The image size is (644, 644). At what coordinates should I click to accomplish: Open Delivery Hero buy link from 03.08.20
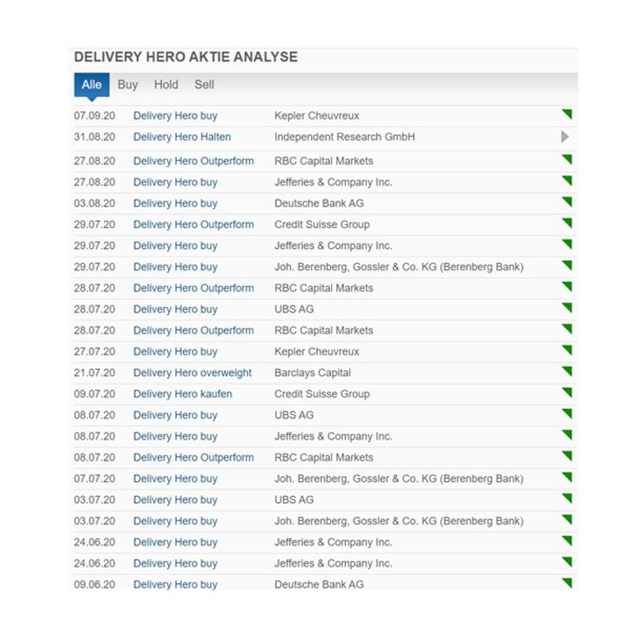[175, 203]
